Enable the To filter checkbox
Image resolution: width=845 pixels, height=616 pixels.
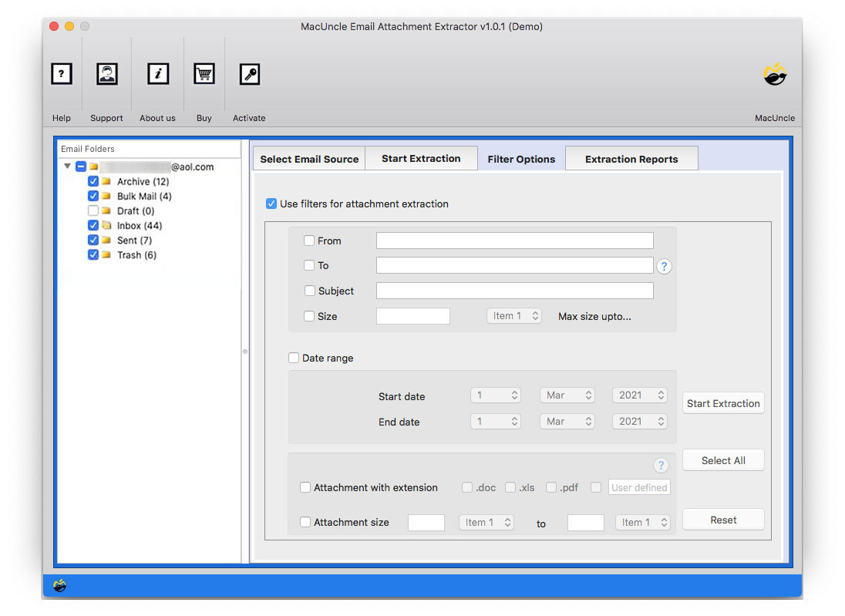(309, 265)
